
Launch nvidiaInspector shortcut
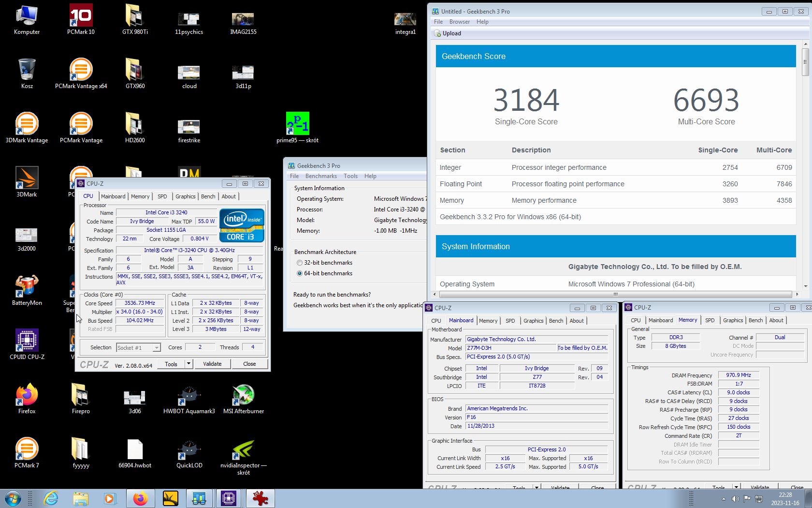coord(243,456)
